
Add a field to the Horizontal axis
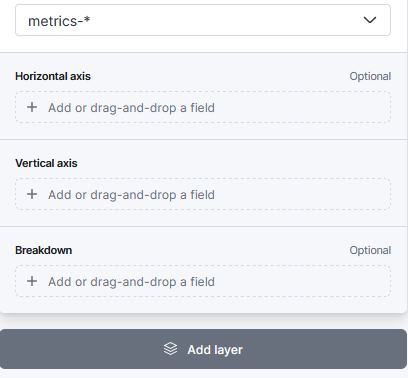click(203, 107)
